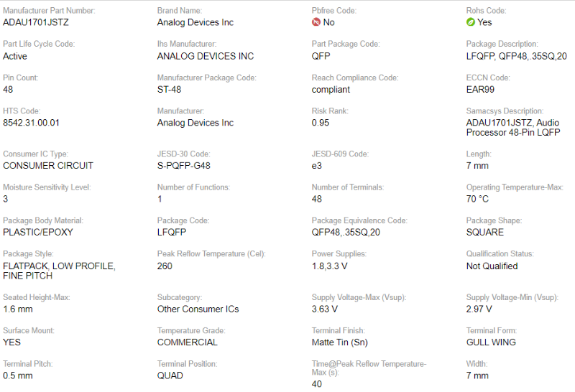Click the red Pbfree Code 'No' icon
This screenshot has width=575, height=392.
316,22
